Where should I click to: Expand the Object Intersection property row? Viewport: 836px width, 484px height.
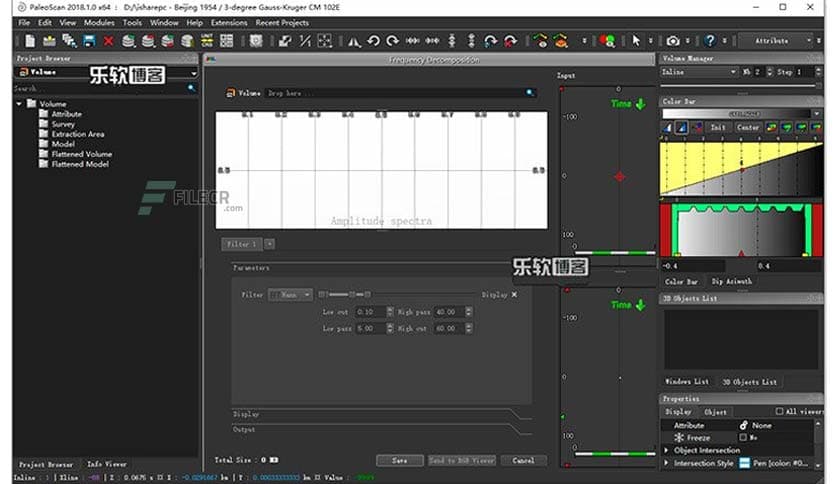[667, 450]
